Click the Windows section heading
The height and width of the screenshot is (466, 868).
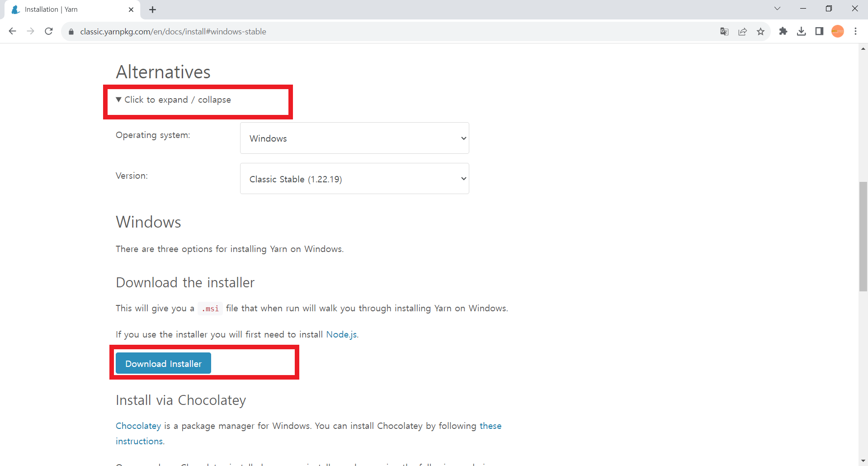(148, 222)
